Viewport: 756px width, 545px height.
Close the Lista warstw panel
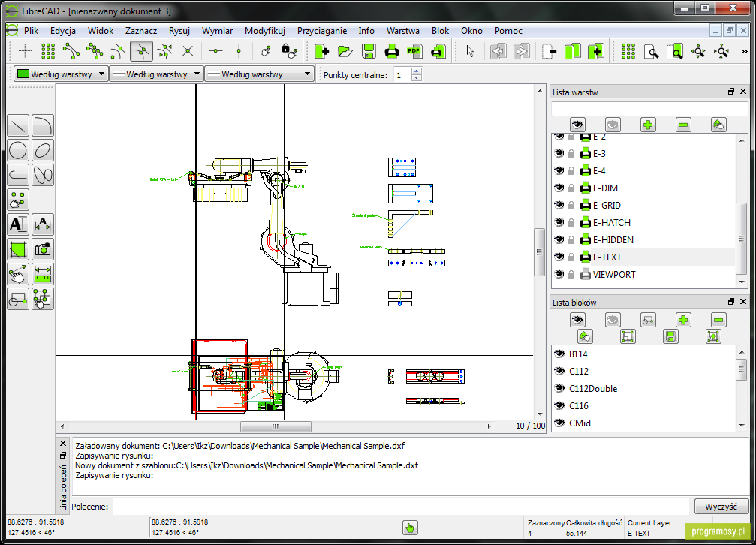743,91
